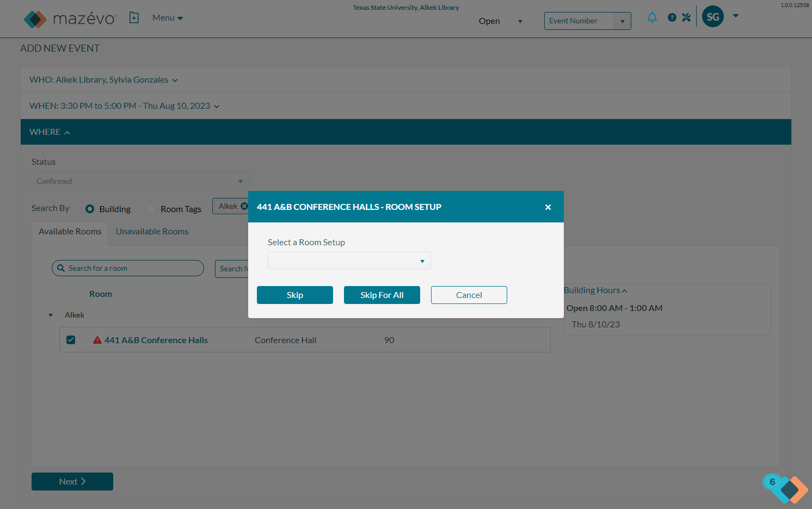Expand the user account dropdown arrow
The height and width of the screenshot is (509, 812).
[736, 16]
